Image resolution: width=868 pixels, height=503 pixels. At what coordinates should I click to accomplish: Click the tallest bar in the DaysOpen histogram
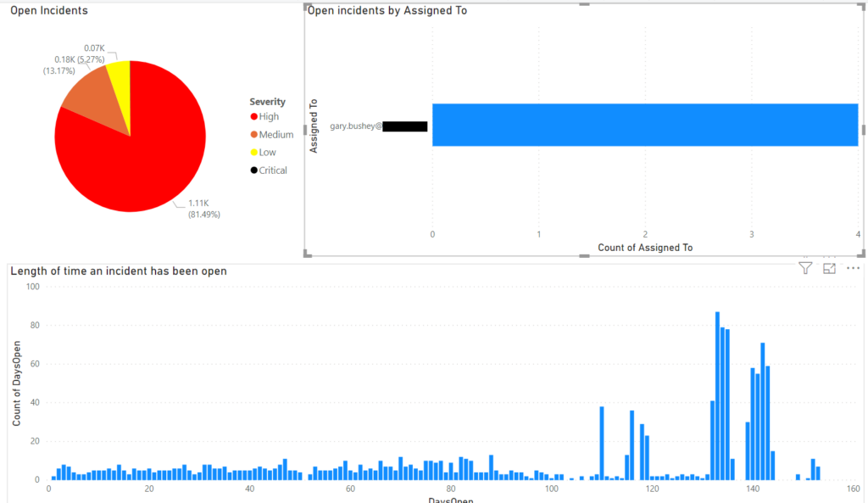717,395
